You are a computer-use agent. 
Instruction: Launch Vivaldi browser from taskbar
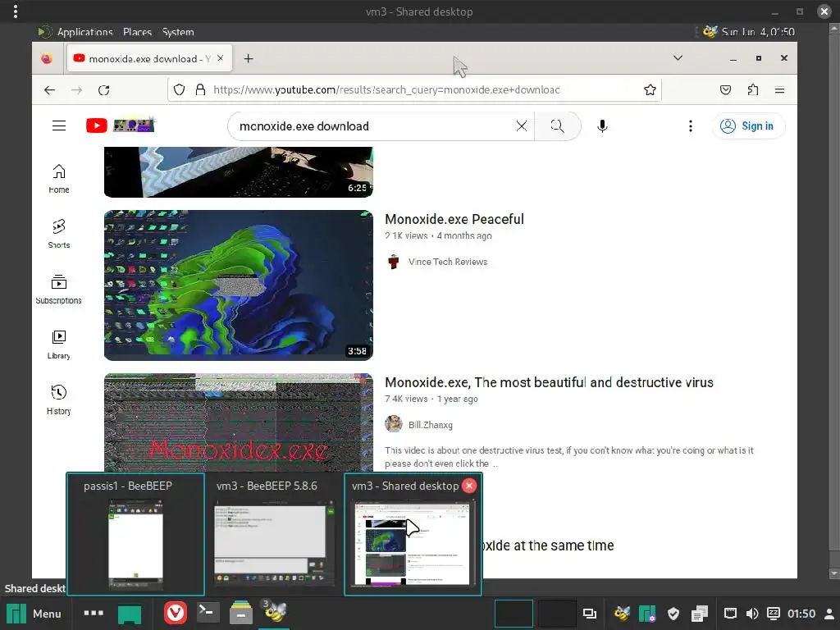tap(176, 613)
